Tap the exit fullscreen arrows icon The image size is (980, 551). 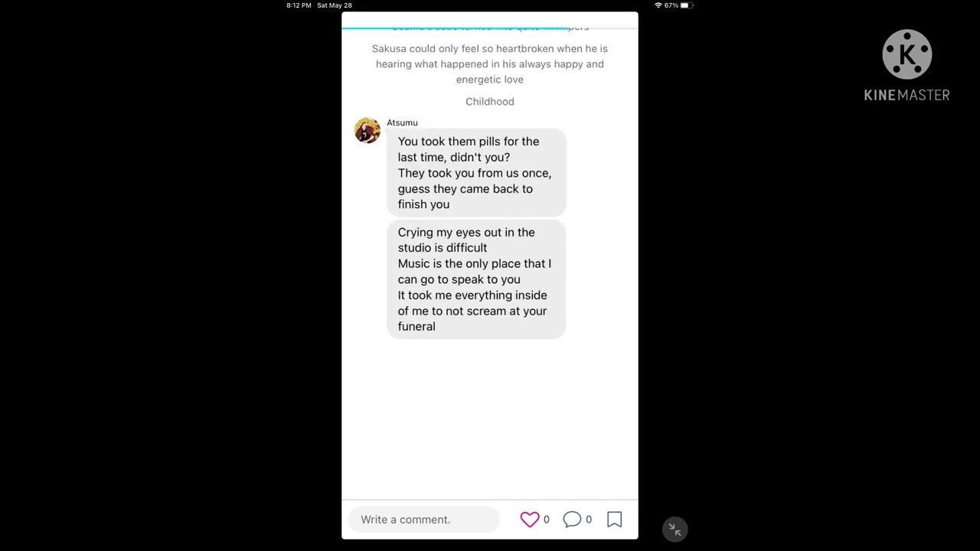(x=675, y=529)
